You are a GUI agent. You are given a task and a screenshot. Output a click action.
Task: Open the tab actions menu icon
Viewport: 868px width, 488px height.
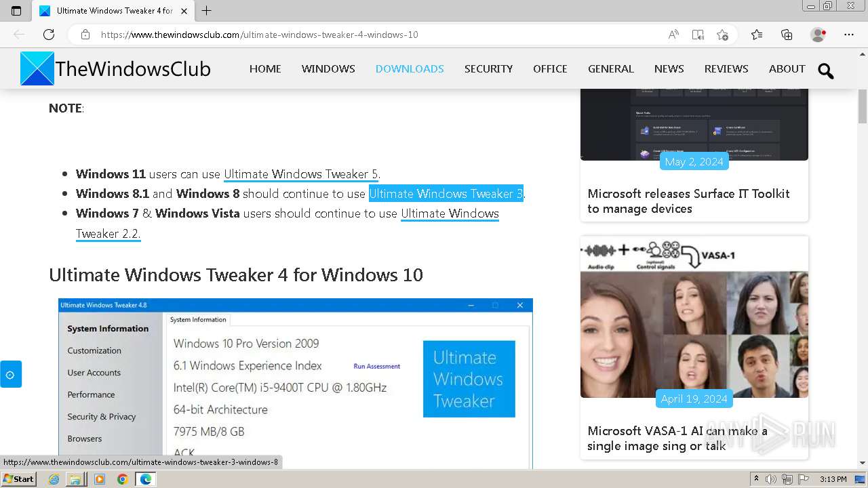[16, 11]
